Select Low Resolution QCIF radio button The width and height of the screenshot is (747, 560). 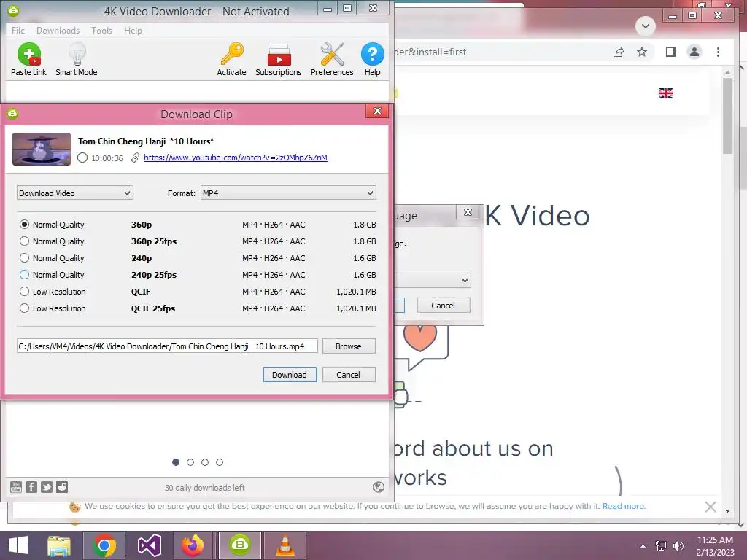(24, 292)
